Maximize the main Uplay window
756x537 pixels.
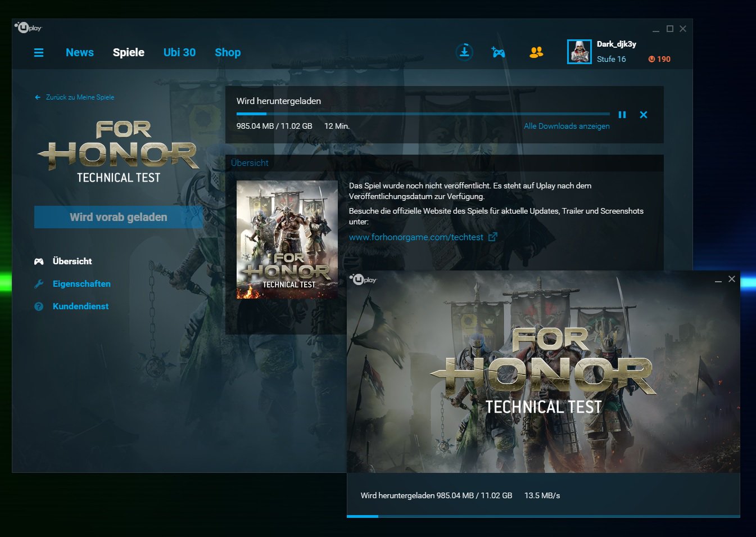click(670, 29)
